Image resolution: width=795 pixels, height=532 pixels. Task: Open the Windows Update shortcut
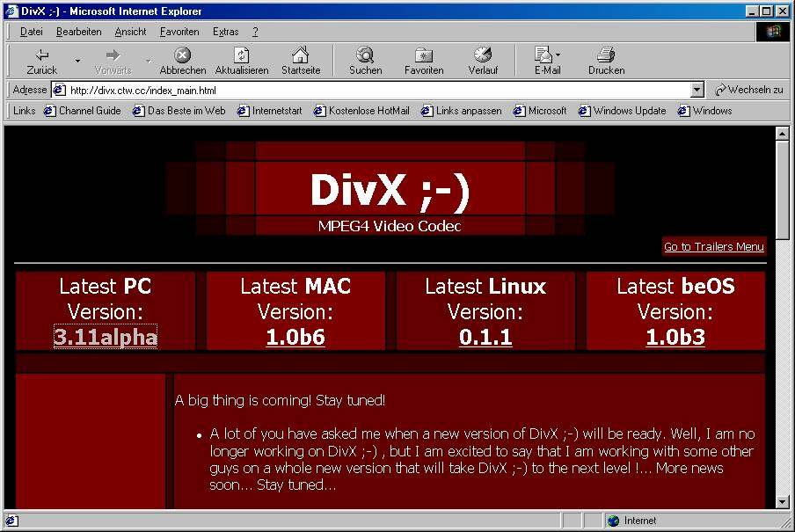pyautogui.click(x=622, y=111)
